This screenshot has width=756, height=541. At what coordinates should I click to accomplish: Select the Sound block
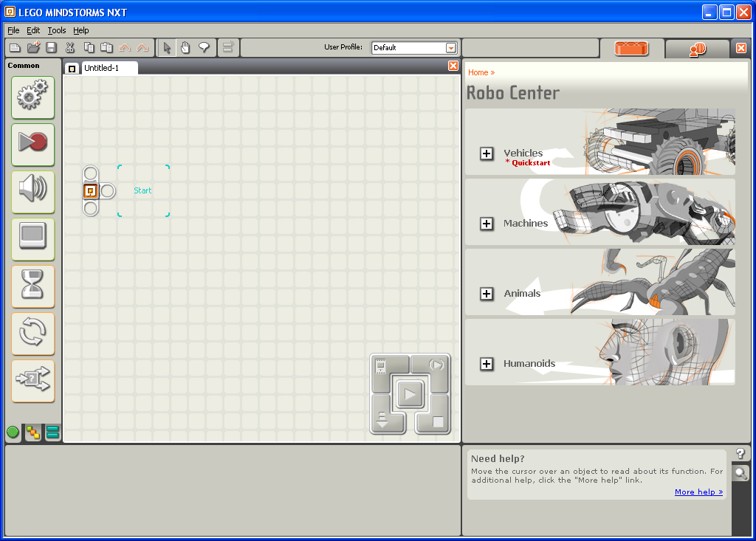point(32,191)
